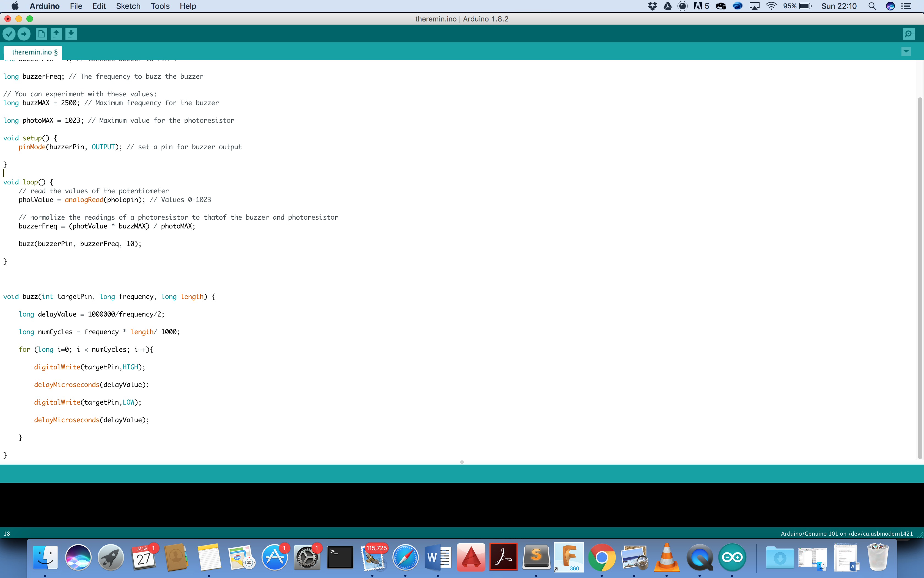Viewport: 924px width, 578px height.
Task: Click the 'long numCycles' declaration line
Action: click(99, 332)
